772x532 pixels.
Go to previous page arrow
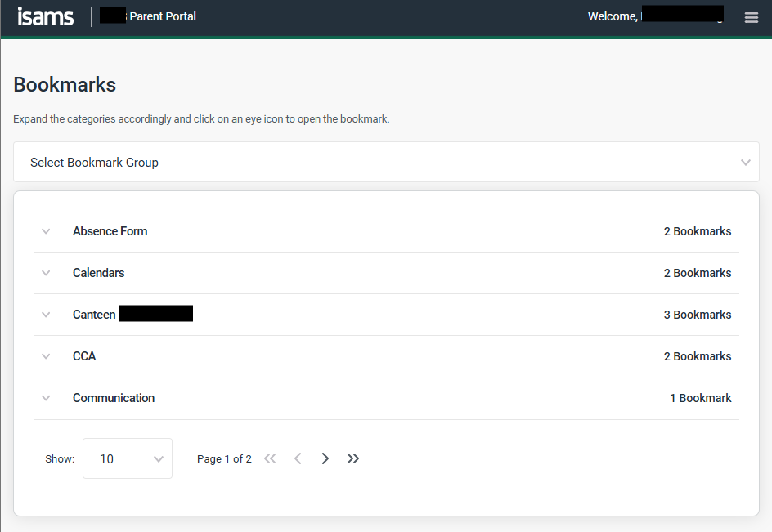(x=298, y=458)
